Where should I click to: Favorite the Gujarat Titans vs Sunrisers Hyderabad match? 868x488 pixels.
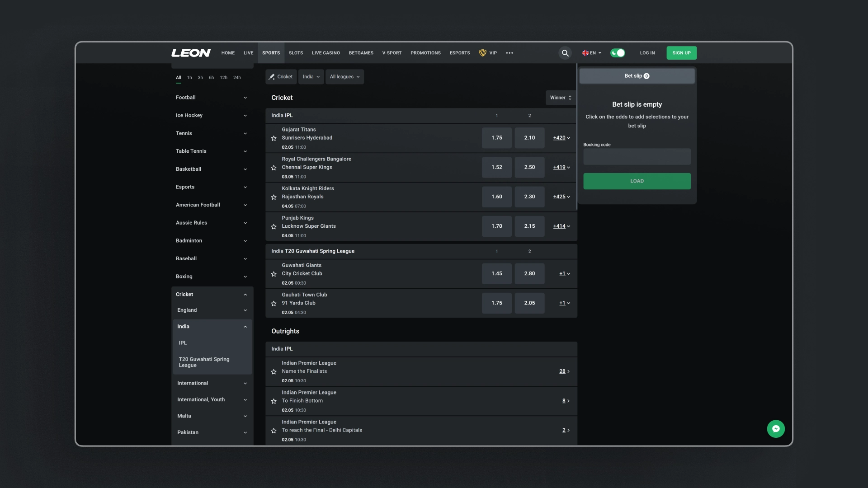[x=274, y=138]
